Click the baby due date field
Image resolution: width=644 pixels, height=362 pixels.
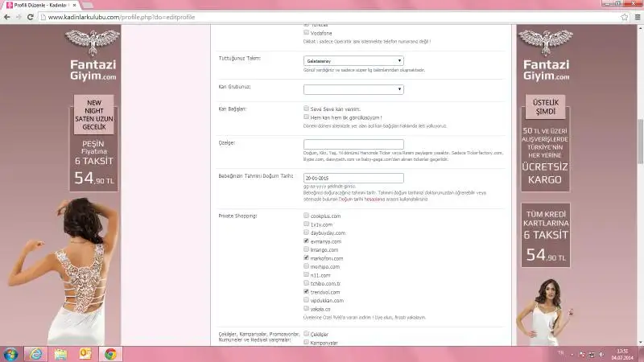pyautogui.click(x=353, y=178)
